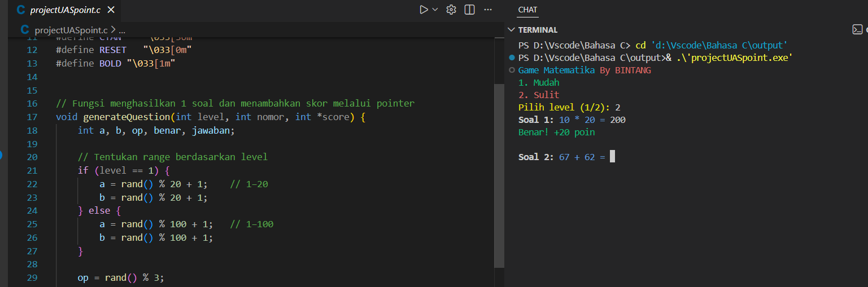This screenshot has width=868, height=287.
Task: Close the projectUASpoint.c editor tab
Action: pos(111,10)
